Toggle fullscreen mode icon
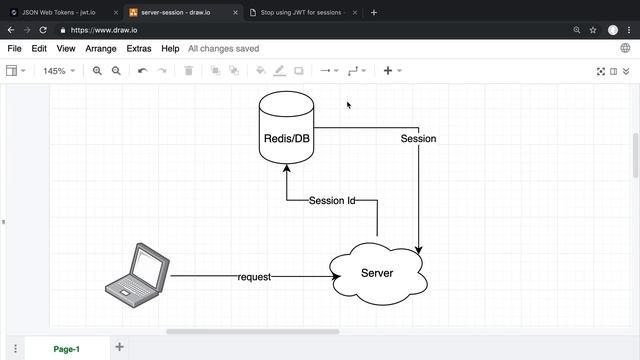The image size is (640, 360). tap(601, 71)
